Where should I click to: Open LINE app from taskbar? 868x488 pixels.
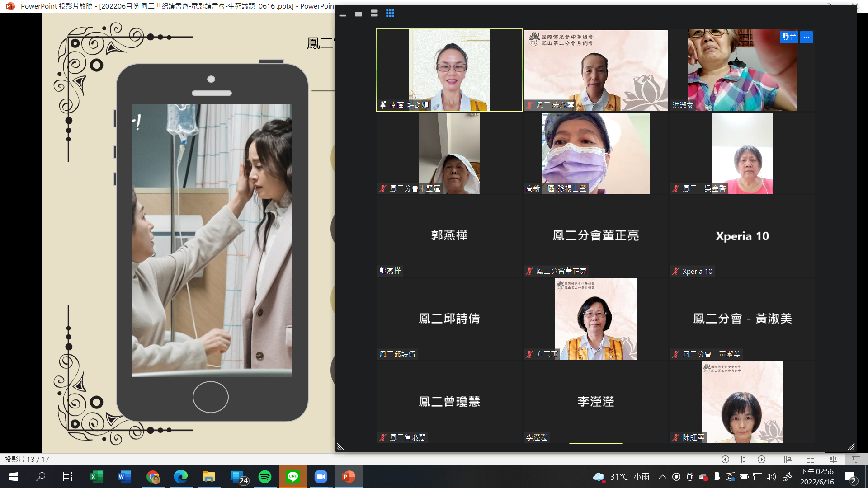[293, 477]
